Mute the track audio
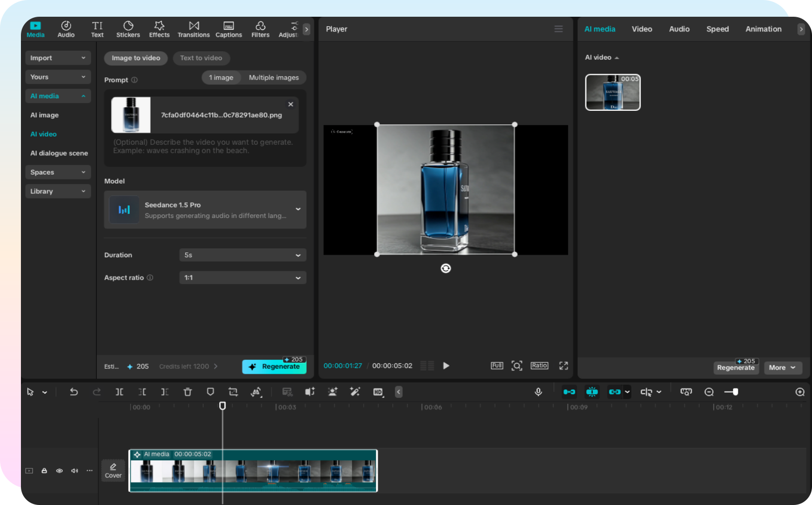The height and width of the screenshot is (505, 812). click(74, 471)
